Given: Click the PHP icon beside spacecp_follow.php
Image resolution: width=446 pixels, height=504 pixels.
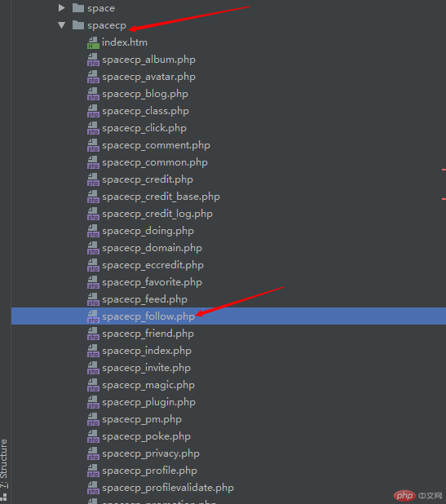Looking at the screenshot, I should (x=93, y=316).
